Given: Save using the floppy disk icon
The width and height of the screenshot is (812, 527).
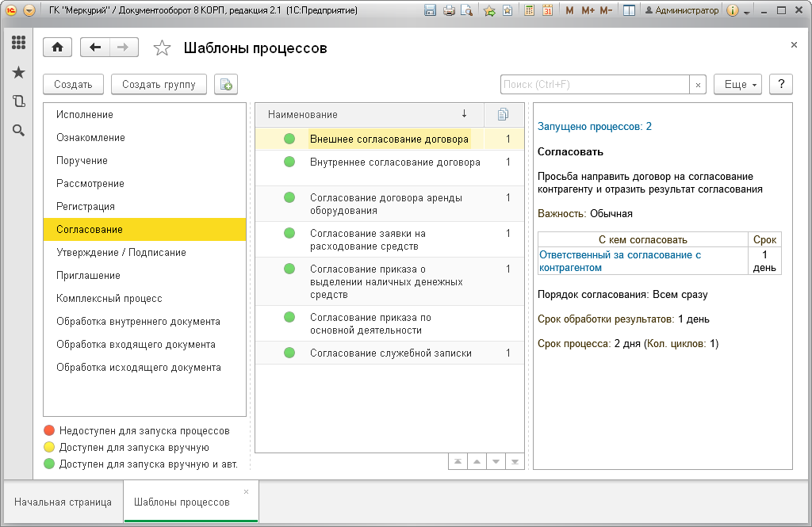Looking at the screenshot, I should [x=430, y=10].
